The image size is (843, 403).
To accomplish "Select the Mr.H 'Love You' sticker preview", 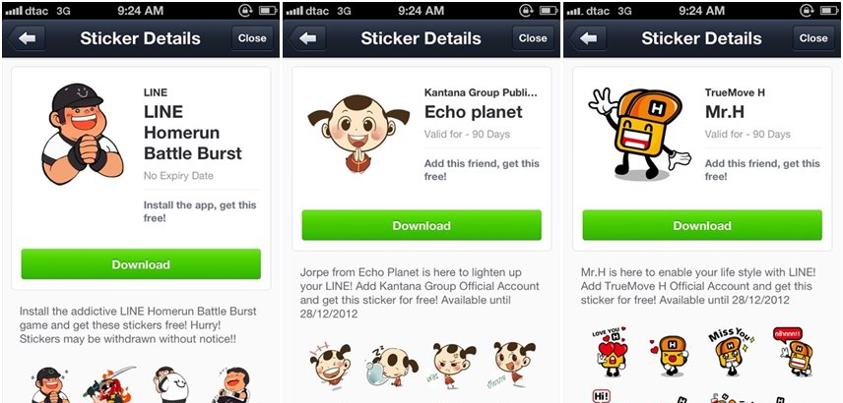I will point(610,351).
